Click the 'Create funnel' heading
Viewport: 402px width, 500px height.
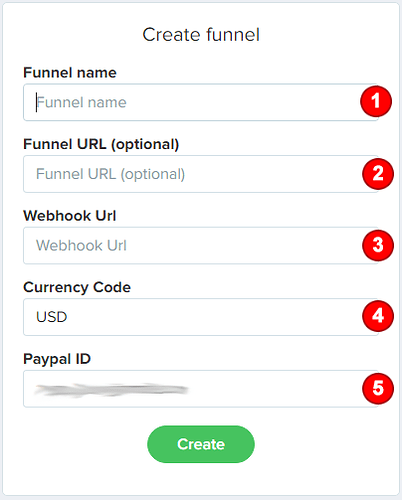pos(201,35)
